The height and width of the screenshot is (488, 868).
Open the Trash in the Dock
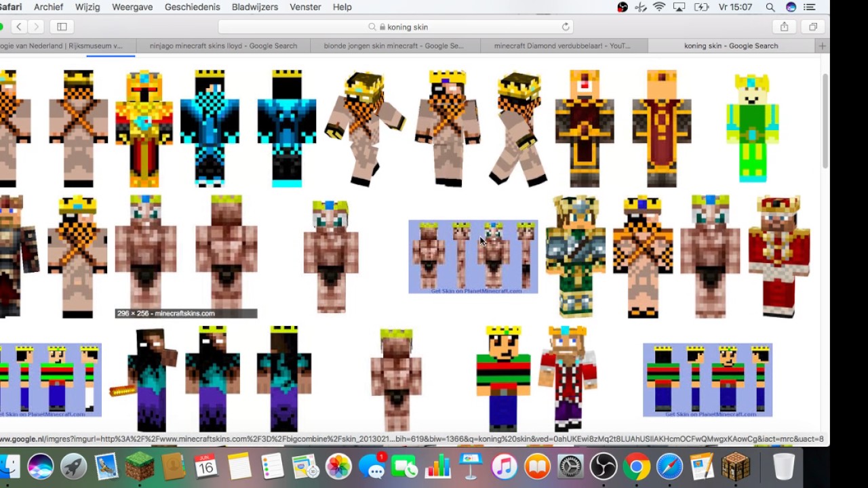(x=784, y=466)
